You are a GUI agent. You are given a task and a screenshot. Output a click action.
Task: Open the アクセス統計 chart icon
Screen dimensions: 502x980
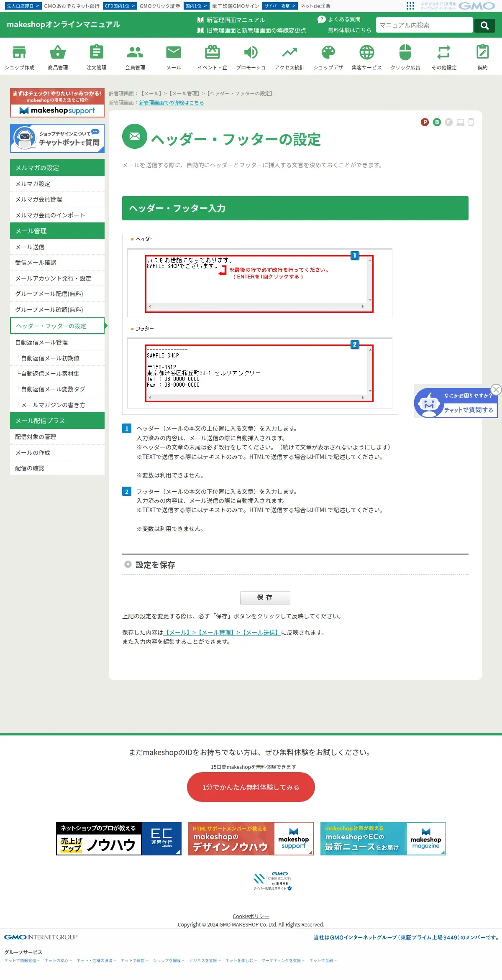click(x=289, y=53)
